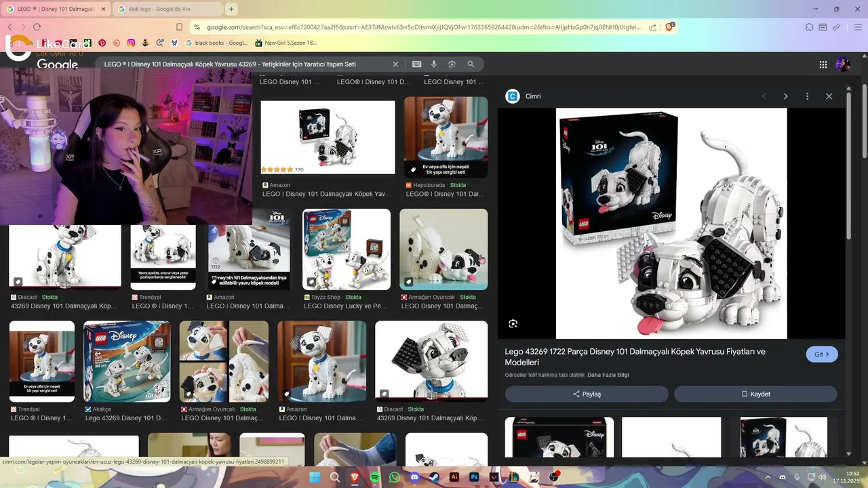Open the 'Lego 43269 1722 Parça Disney' title link
Screen dimensions: 868x488
[x=635, y=357]
